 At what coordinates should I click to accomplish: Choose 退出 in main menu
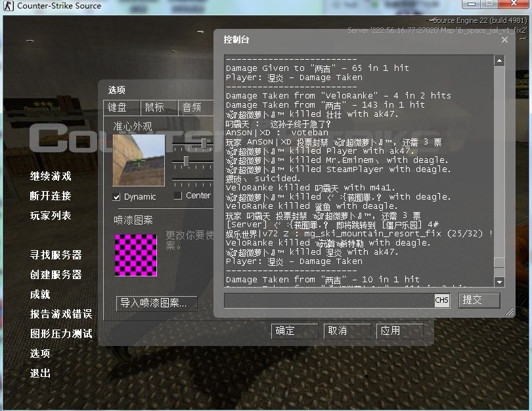[40, 373]
